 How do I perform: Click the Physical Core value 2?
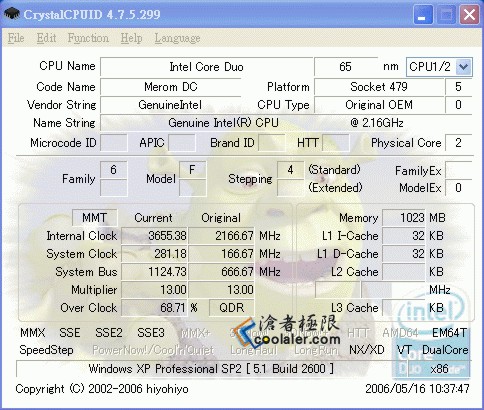[x=458, y=143]
